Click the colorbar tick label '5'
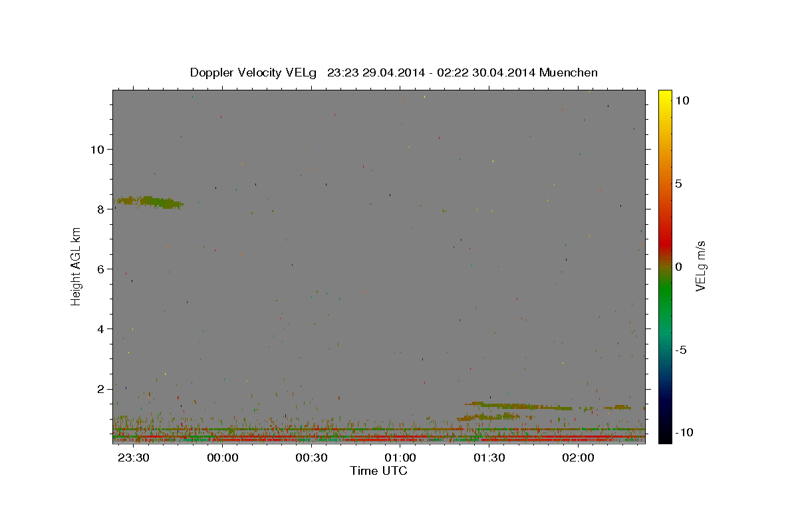Viewport: 798px width, 532px height. 679,184
